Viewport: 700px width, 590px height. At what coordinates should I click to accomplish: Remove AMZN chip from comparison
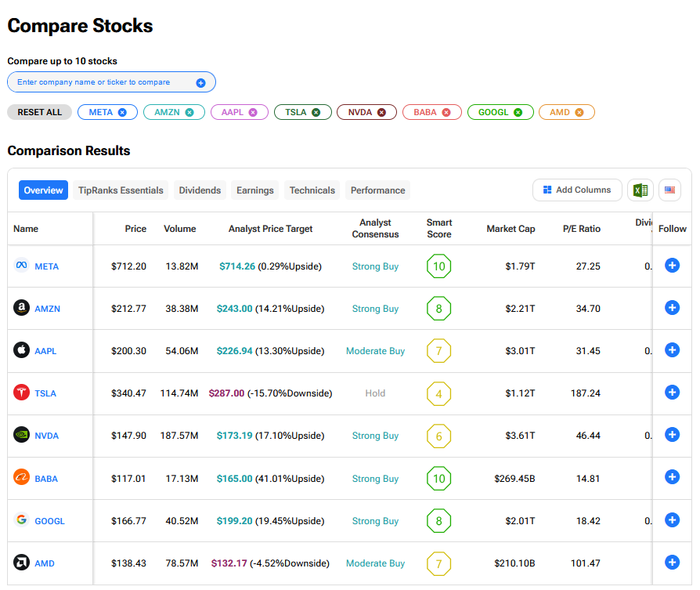pos(189,113)
